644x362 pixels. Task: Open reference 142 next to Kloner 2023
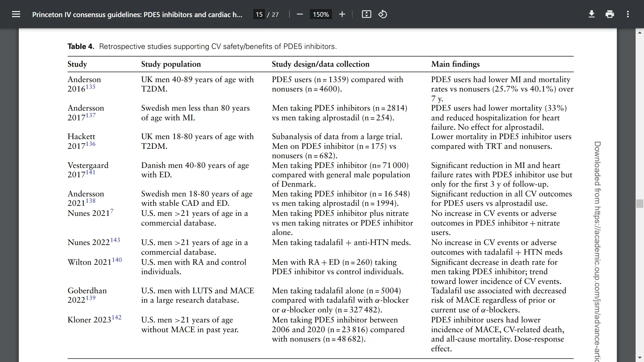coord(116,317)
